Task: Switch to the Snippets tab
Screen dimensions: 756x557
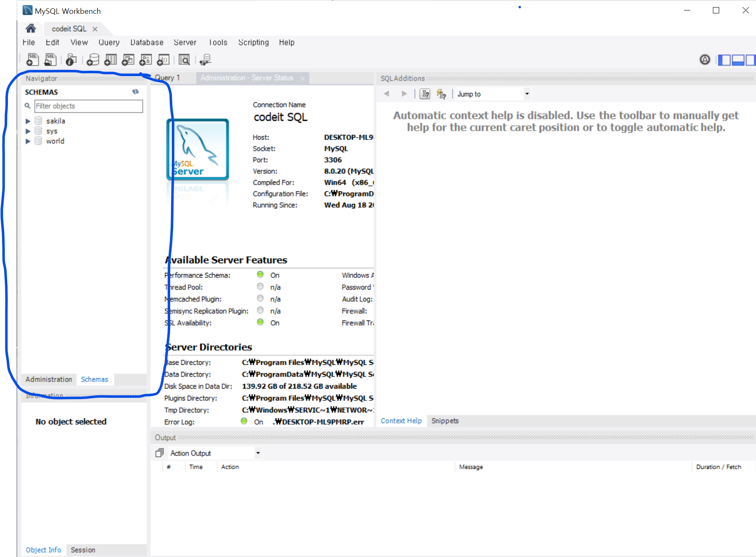Action: point(445,421)
